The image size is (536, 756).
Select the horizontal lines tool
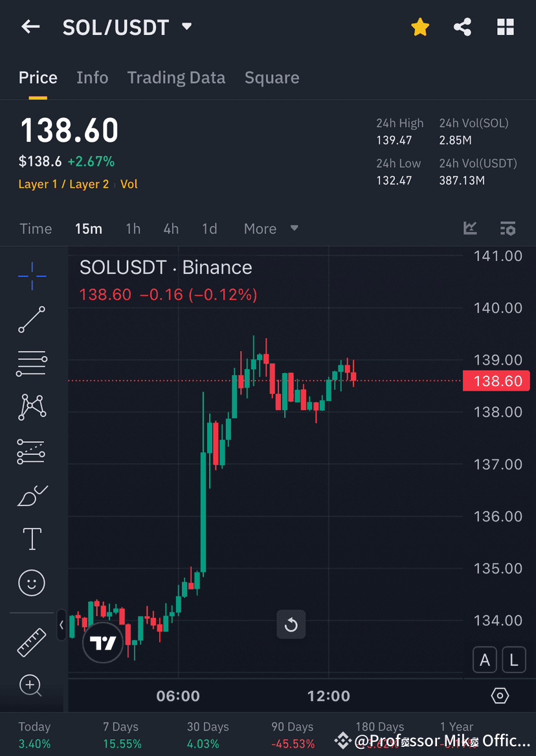click(32, 363)
